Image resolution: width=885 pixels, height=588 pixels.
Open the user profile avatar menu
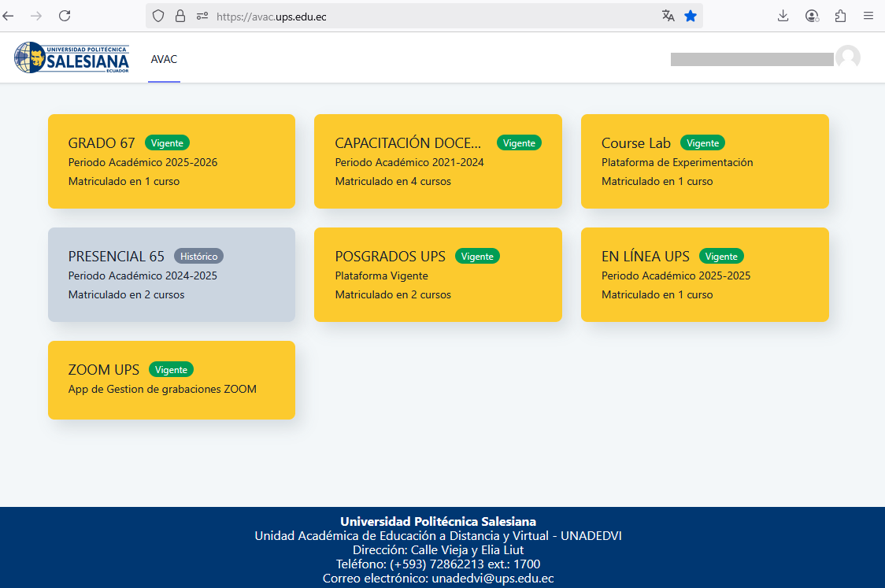(848, 58)
